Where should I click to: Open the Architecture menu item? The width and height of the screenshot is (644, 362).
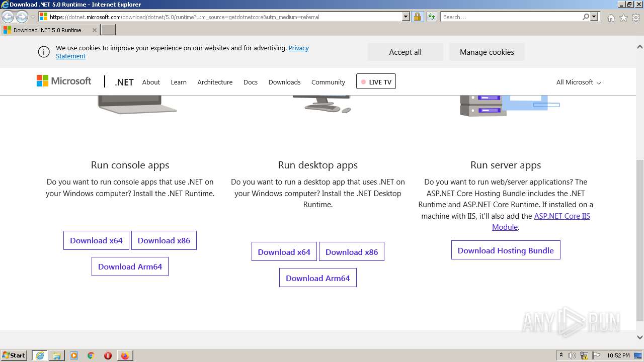pos(215,82)
